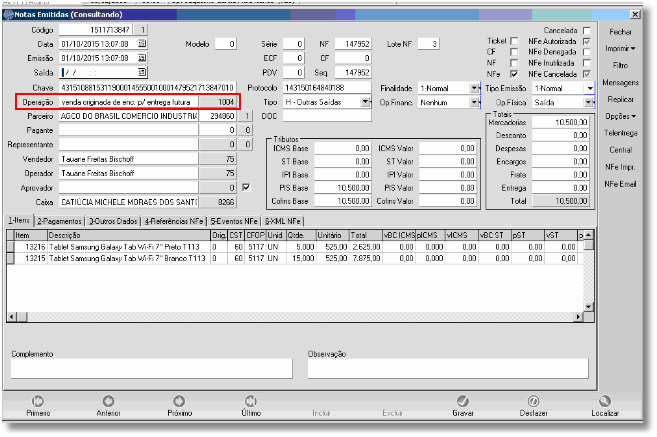Open the Tipo H - Outras Saídas dropdown
Screen dimensions: 657x437
(x=365, y=102)
